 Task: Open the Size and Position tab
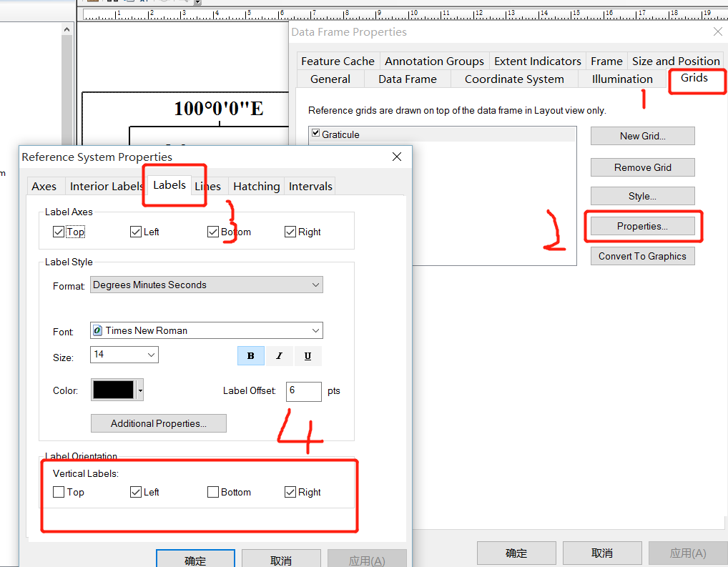coord(676,61)
